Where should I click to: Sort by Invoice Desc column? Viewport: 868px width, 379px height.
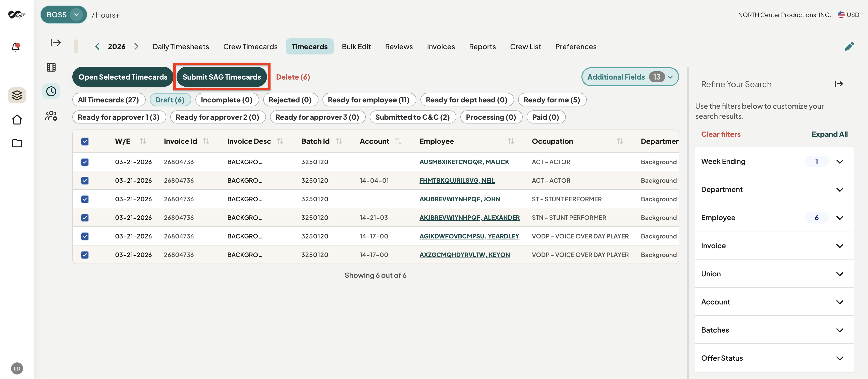click(x=280, y=141)
